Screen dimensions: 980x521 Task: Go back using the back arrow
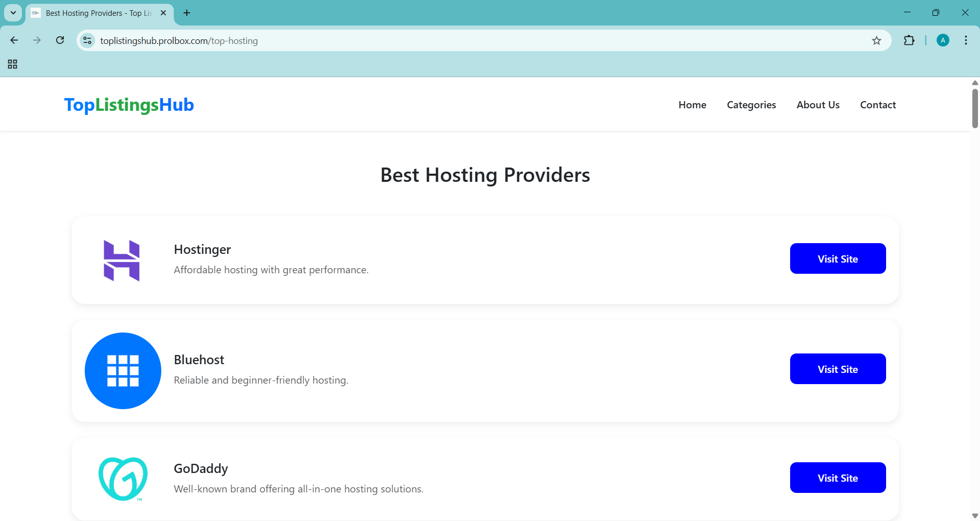click(14, 40)
